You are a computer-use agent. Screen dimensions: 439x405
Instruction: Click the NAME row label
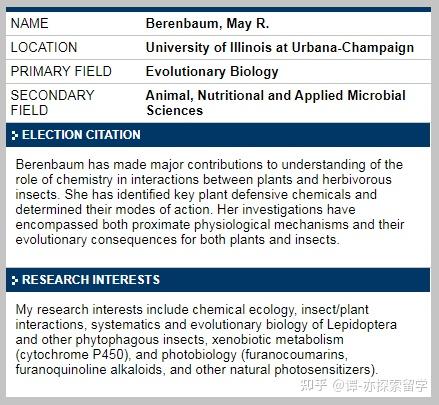pyautogui.click(x=30, y=24)
